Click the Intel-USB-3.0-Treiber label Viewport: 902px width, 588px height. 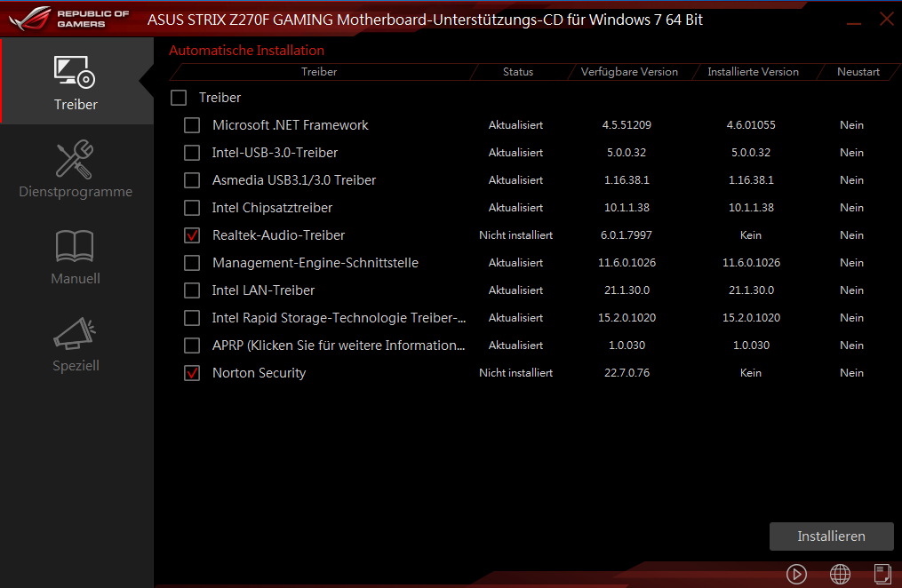(x=275, y=152)
